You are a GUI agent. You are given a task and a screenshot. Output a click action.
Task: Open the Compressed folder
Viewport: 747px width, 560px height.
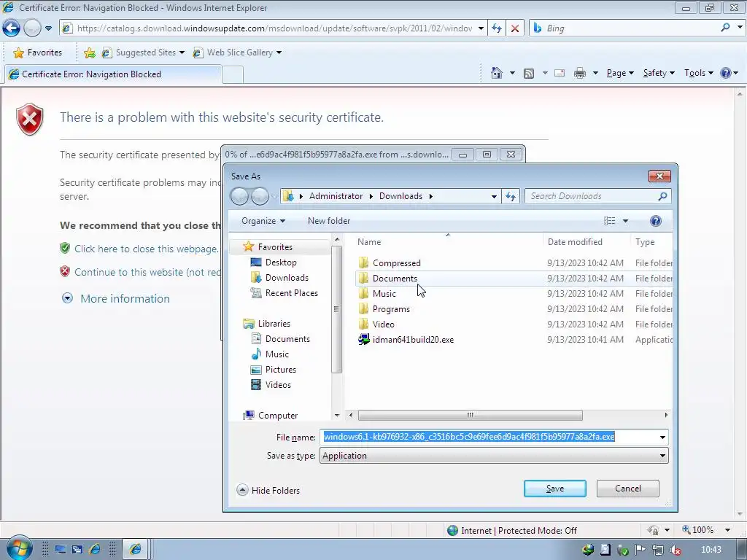(x=396, y=262)
